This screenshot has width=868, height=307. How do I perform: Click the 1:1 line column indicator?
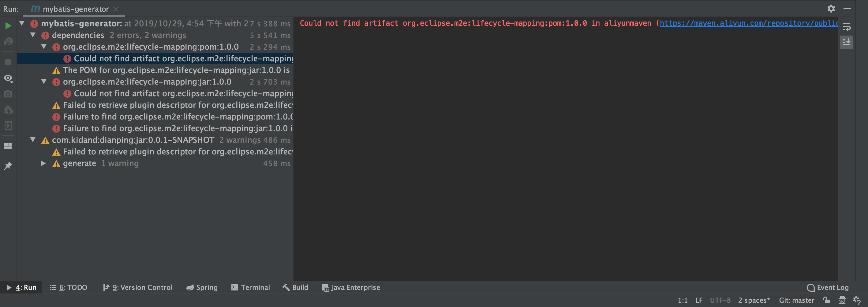pos(682,300)
